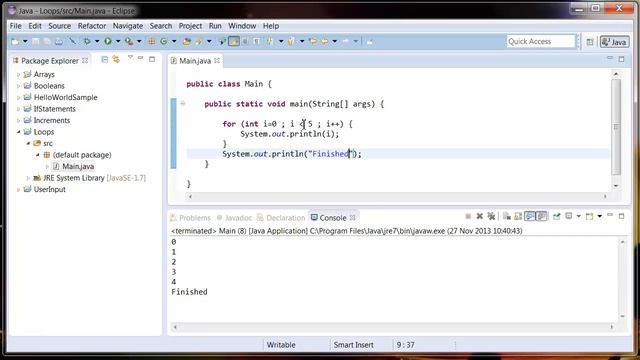Click the External Tools run icon
This screenshot has width=640, height=360.
click(x=129, y=41)
